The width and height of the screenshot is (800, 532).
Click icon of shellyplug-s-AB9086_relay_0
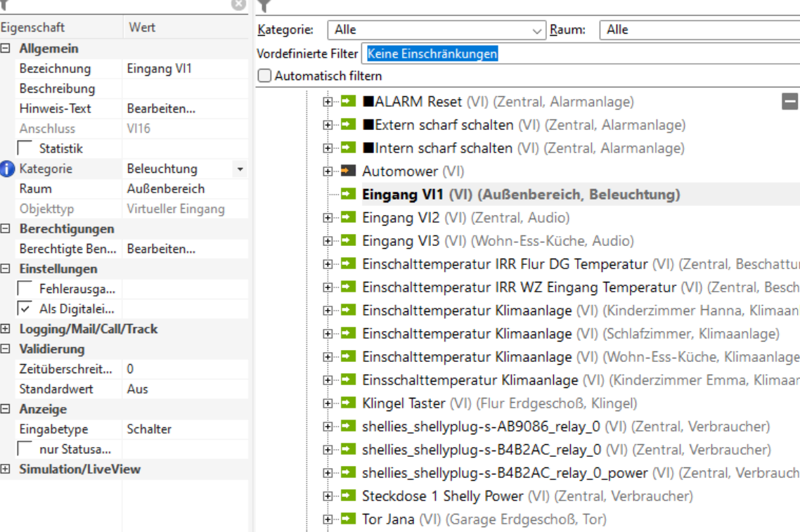349,426
